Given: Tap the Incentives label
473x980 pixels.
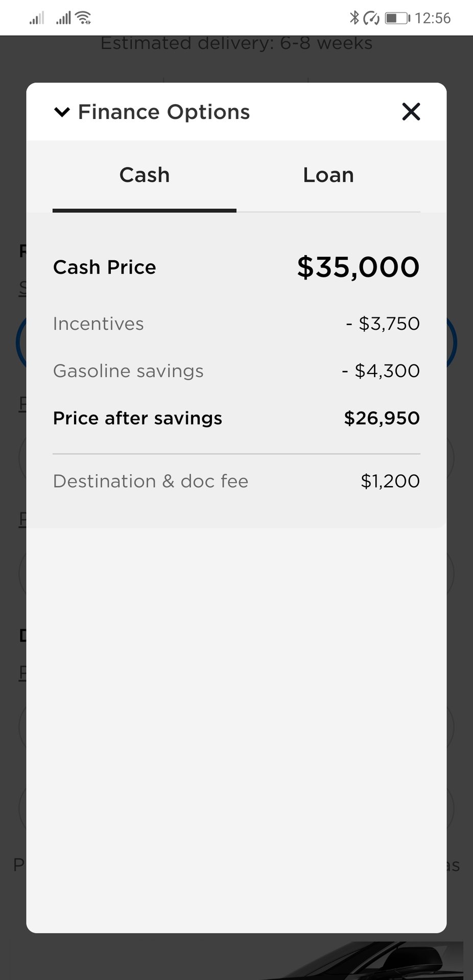Looking at the screenshot, I should (99, 324).
